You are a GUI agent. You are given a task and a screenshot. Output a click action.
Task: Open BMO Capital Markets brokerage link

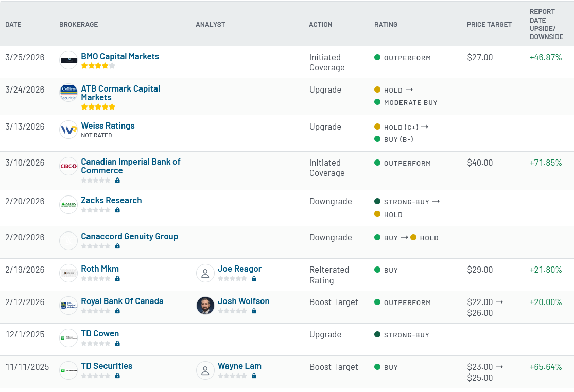point(120,56)
